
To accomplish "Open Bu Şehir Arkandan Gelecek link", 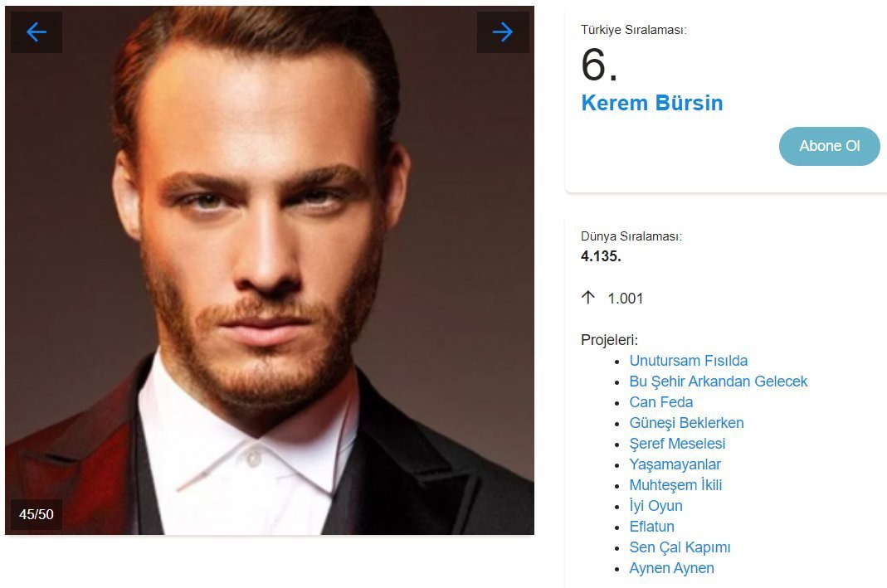I will pyautogui.click(x=719, y=381).
